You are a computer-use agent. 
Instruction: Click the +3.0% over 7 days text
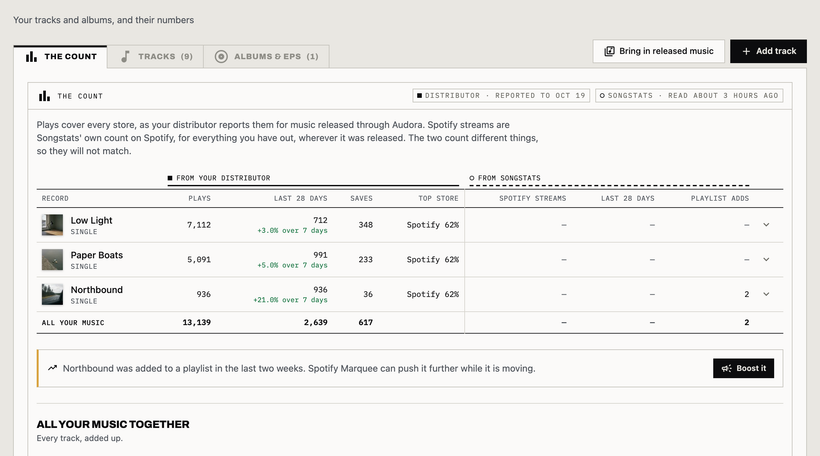(x=292, y=231)
